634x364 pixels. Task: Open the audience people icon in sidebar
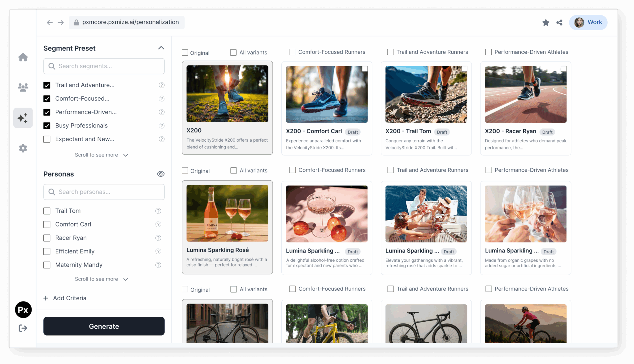coord(23,87)
